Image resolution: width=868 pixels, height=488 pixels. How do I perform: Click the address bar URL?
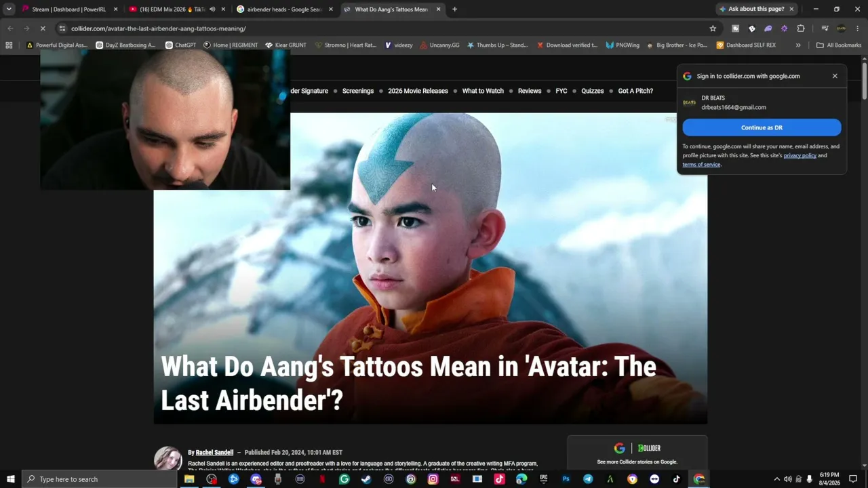pos(159,28)
